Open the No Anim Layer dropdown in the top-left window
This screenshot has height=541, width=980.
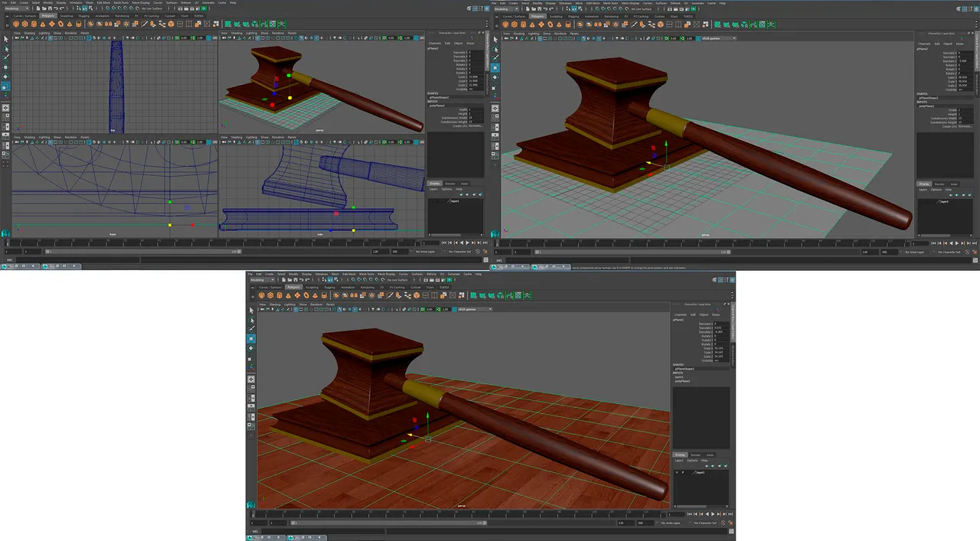[426, 251]
